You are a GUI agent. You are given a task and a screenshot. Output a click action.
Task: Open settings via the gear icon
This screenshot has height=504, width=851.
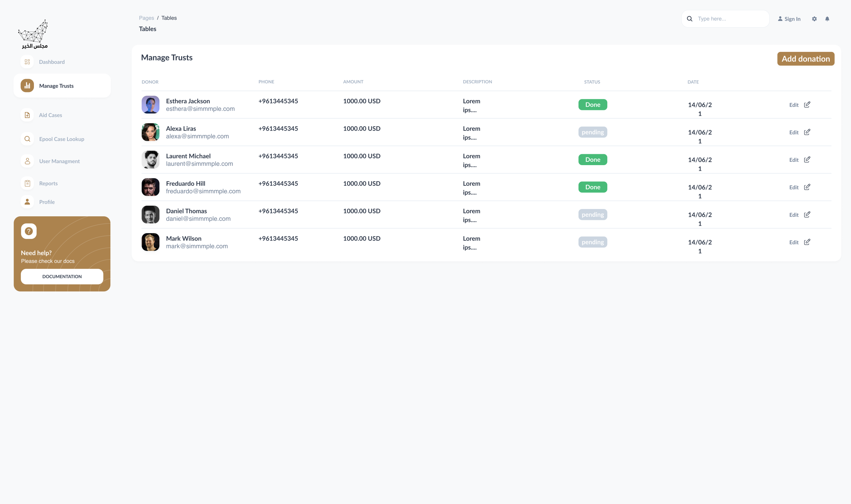(814, 19)
